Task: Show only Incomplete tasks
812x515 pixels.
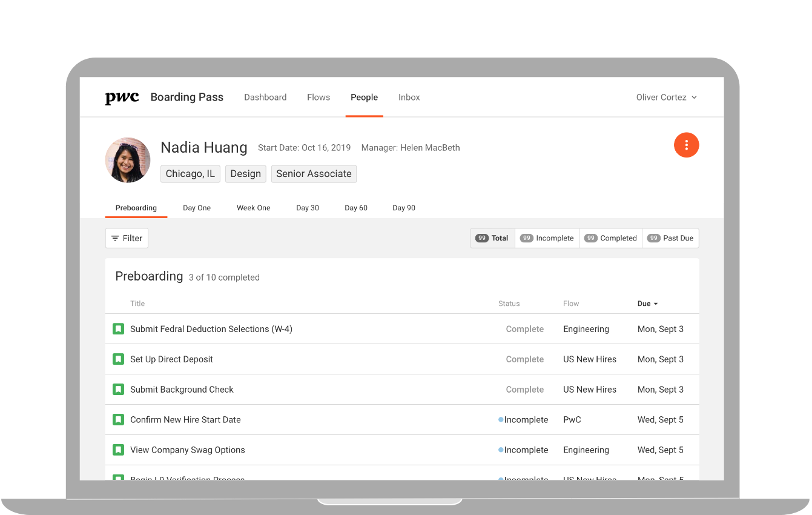Action: click(x=547, y=238)
